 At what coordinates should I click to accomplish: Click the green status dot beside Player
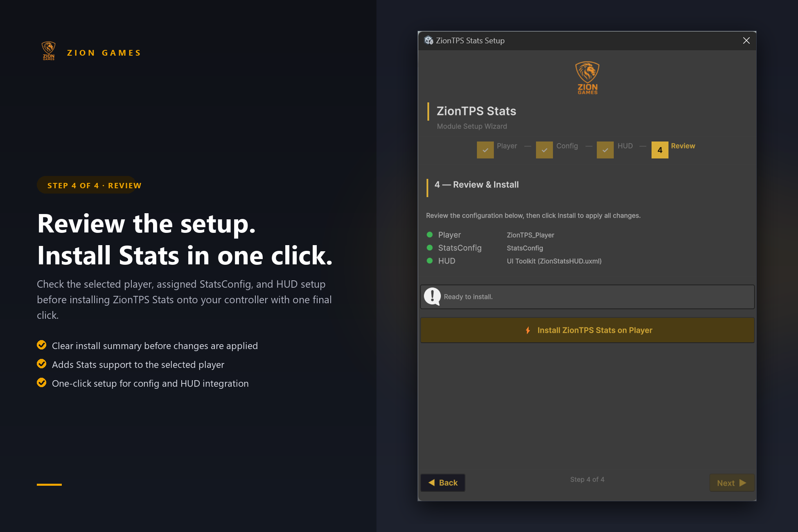(430, 234)
